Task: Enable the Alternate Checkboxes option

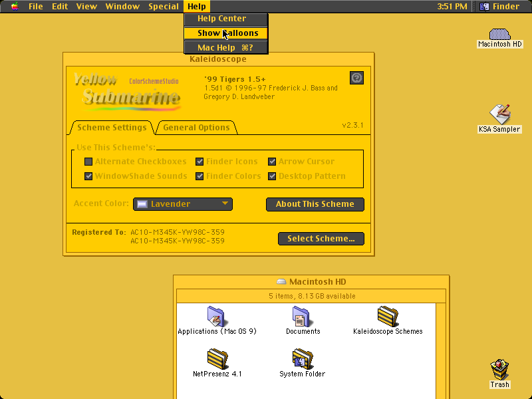Action: pyautogui.click(x=88, y=162)
